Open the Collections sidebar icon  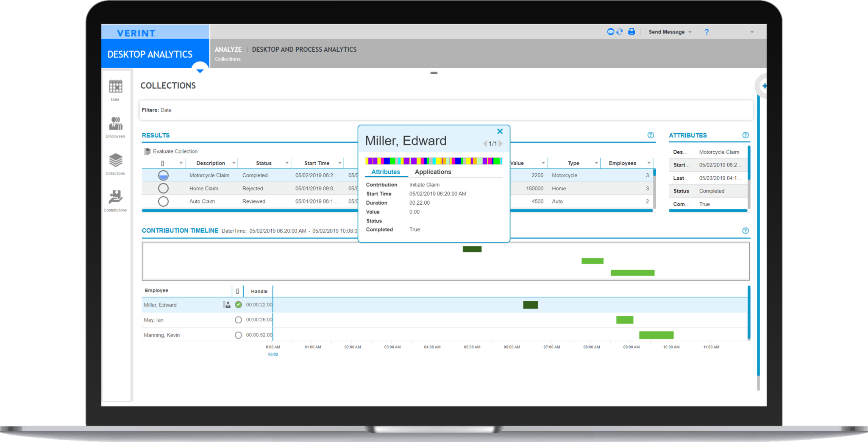(115, 164)
